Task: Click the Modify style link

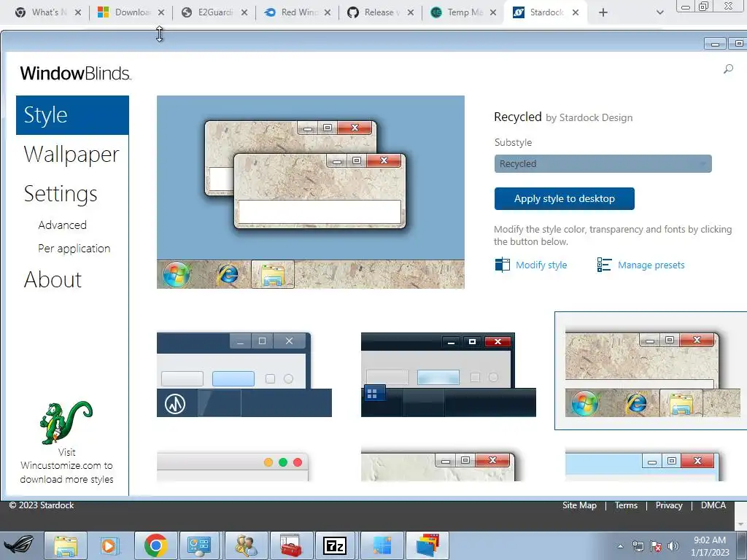Action: (541, 265)
